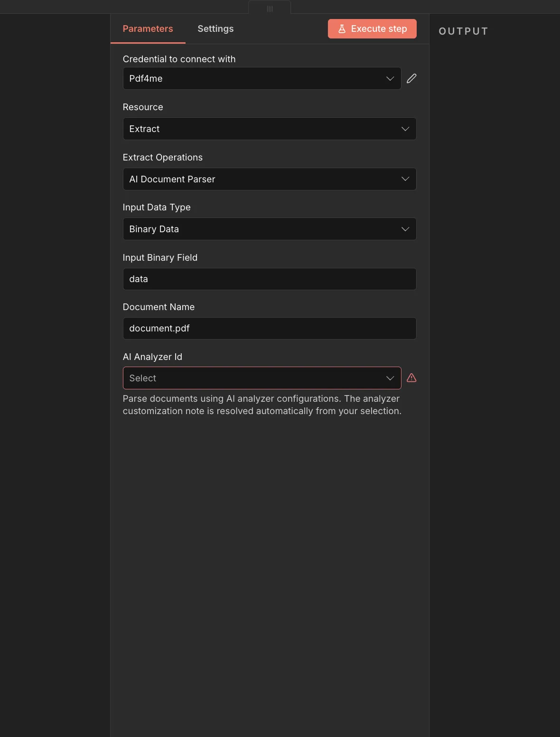Click the Input Binary Field containing data
Screen dimensions: 560x737
270,279
